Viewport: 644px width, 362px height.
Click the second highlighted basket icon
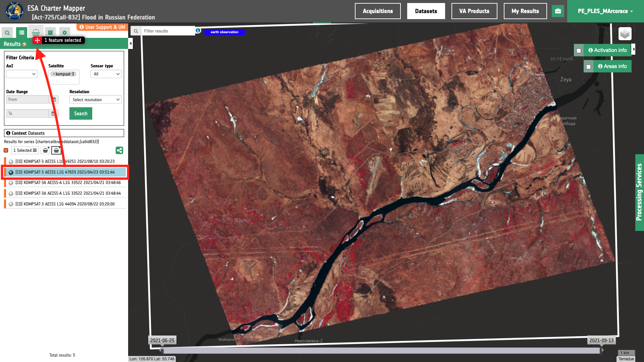56,150
